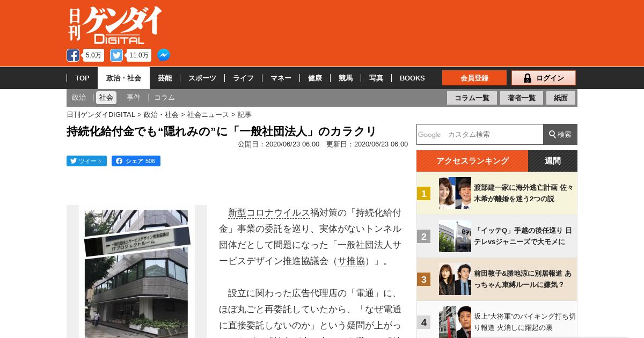Open ranking 3 前田敦子 article thumbnail
Viewport: 644px width, 338px height.
pos(455,279)
